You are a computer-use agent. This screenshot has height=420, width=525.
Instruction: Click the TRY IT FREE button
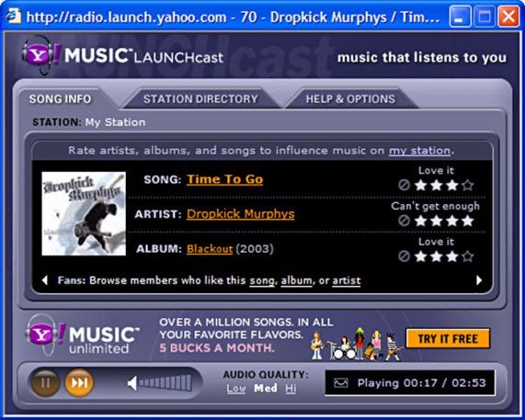pyautogui.click(x=448, y=339)
